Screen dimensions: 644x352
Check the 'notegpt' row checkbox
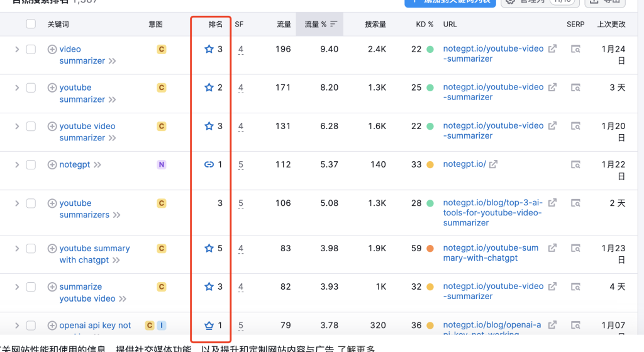coord(31,165)
